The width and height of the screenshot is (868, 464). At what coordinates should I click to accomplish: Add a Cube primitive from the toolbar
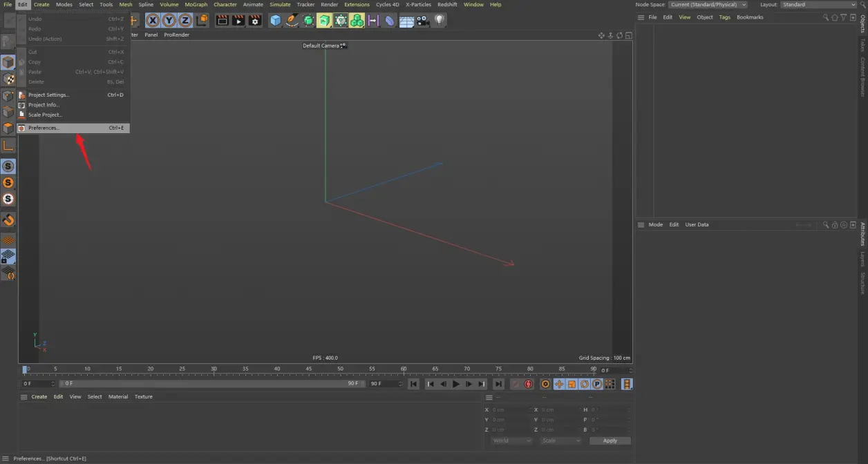click(x=275, y=20)
